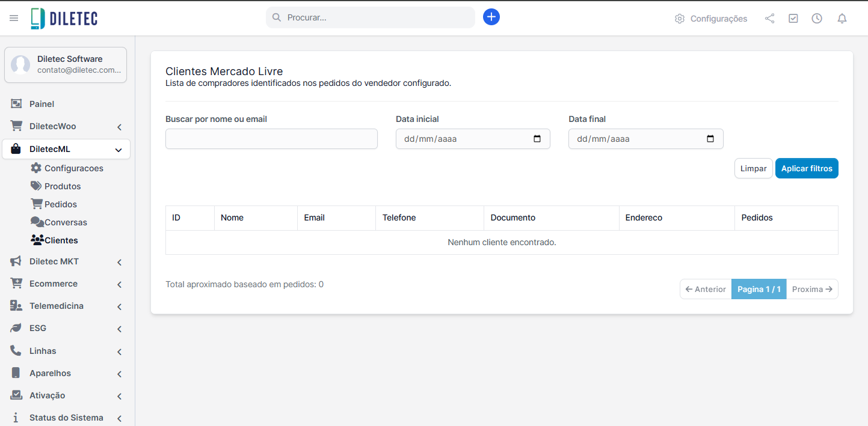Select Produtos in DiletecML menu
868x426 pixels.
pyautogui.click(x=62, y=186)
